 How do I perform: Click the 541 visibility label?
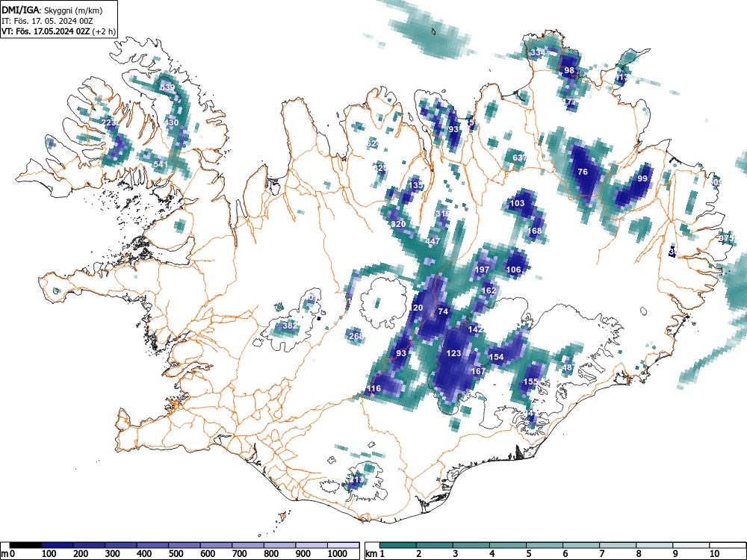click(x=161, y=164)
